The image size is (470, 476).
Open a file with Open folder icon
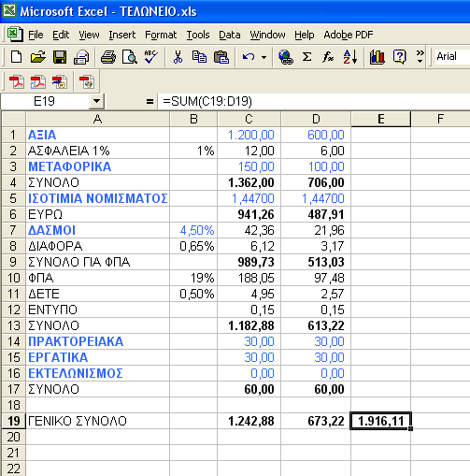pyautogui.click(x=38, y=57)
